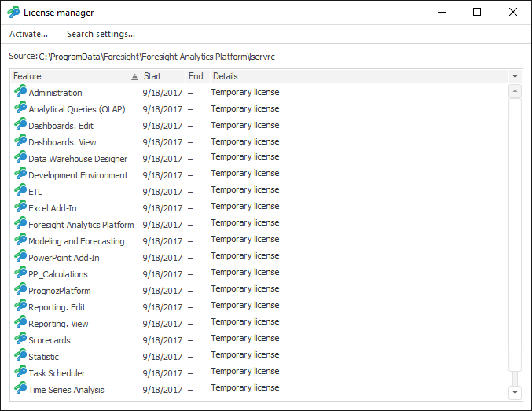
Task: Open the Search settings... menu
Action: click(101, 34)
